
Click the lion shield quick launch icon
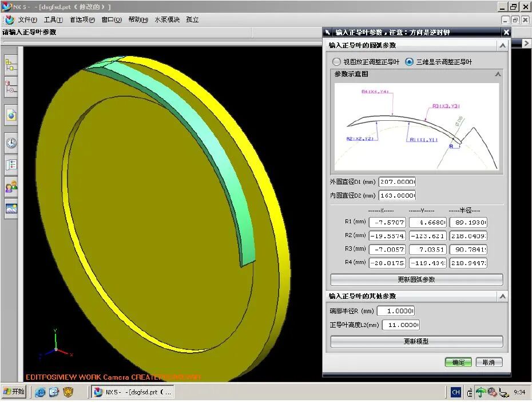[x=68, y=392]
